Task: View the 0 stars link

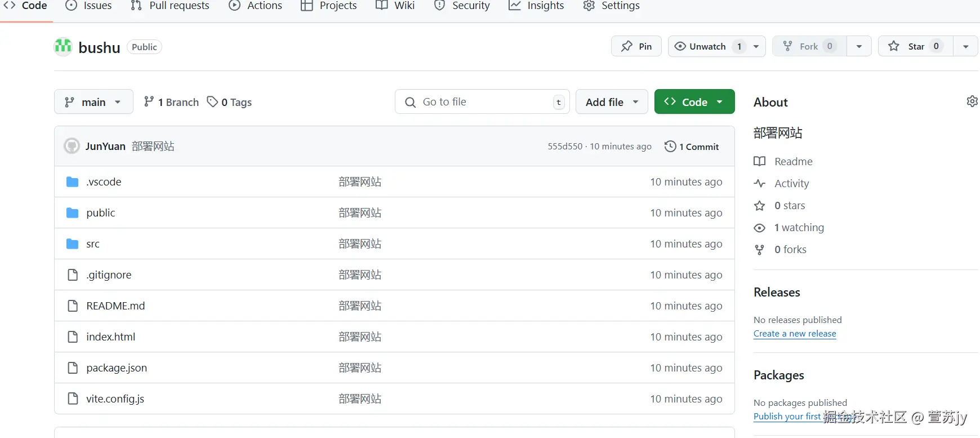Action: (779, 205)
